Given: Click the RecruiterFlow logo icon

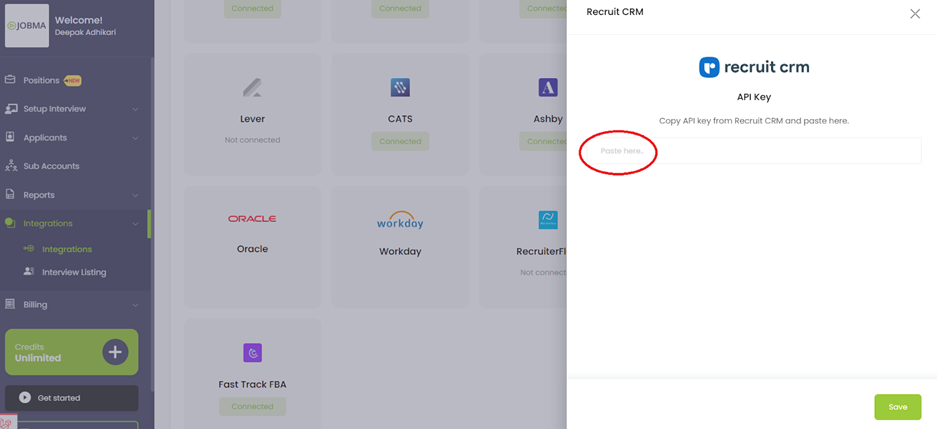Looking at the screenshot, I should pos(548,220).
